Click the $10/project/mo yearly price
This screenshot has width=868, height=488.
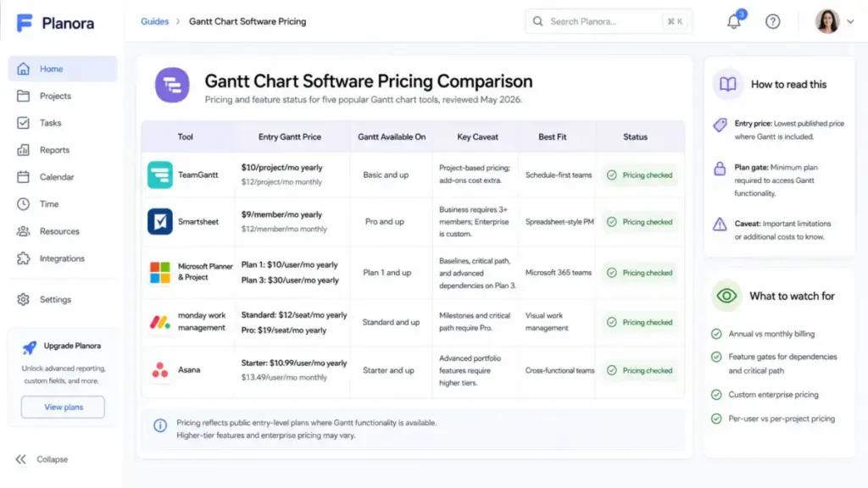coord(281,168)
